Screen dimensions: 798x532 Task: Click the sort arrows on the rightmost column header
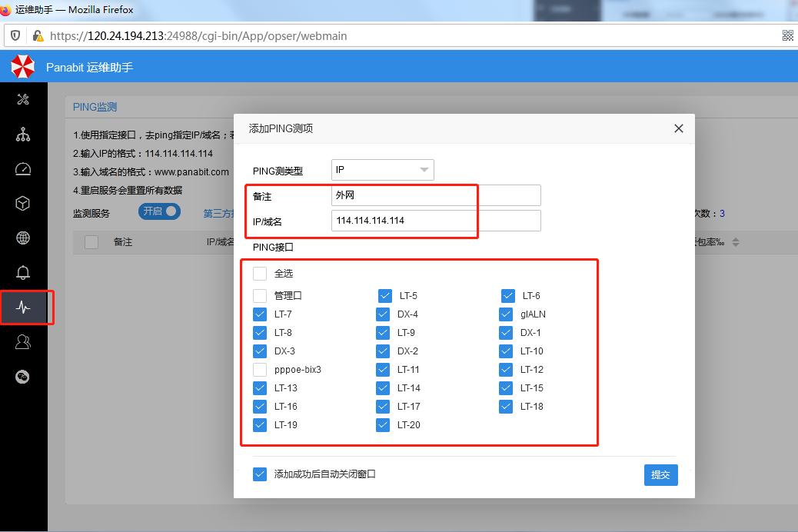tap(735, 242)
